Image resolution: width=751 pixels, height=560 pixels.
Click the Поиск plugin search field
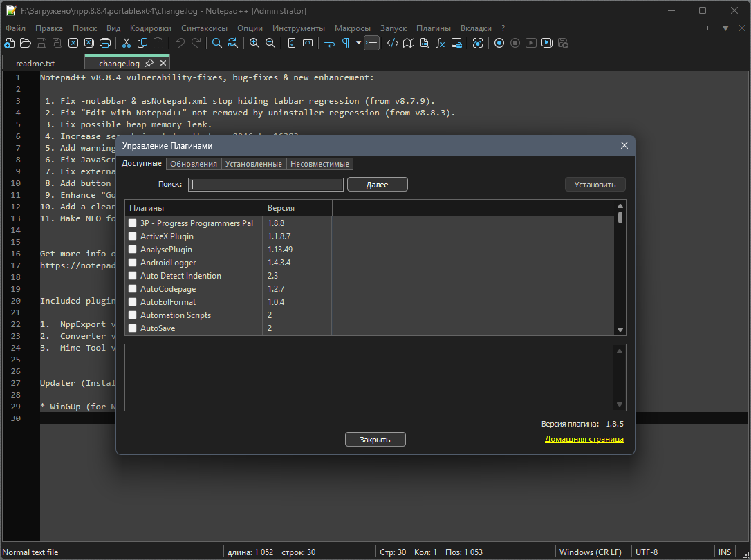tap(266, 185)
